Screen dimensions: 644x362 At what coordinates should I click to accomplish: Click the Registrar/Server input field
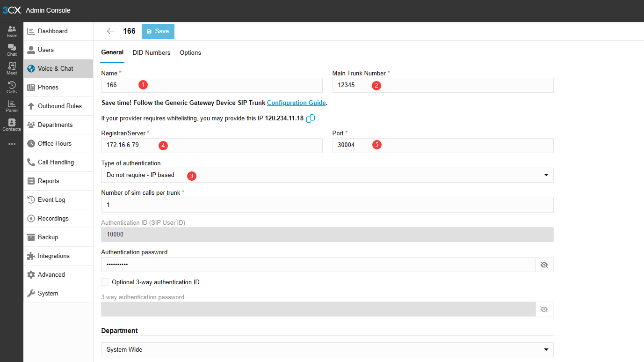point(212,146)
